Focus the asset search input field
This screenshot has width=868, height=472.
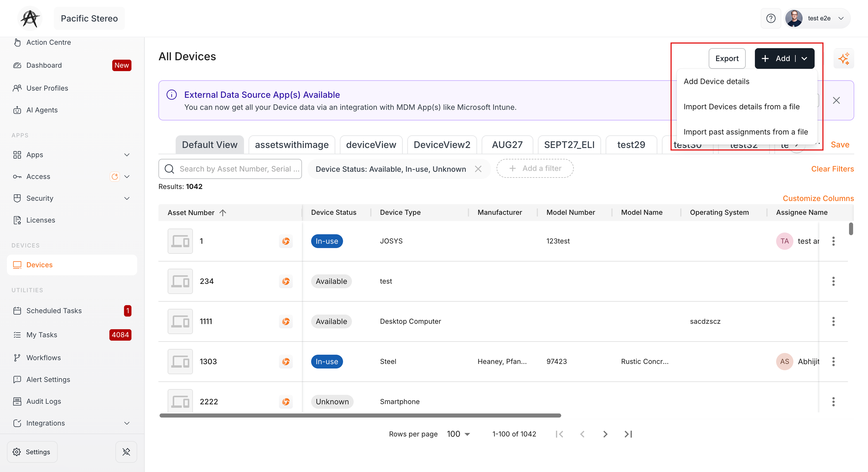point(230,169)
